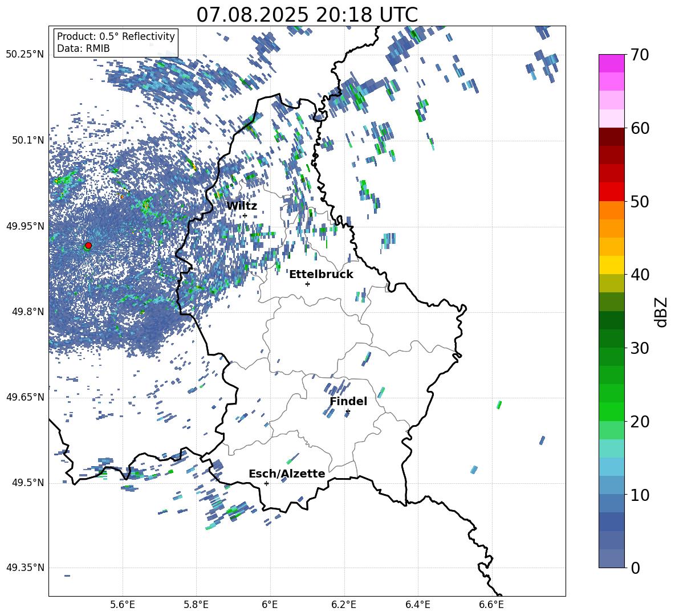Click the 30 tick label on colorbar

click(639, 348)
